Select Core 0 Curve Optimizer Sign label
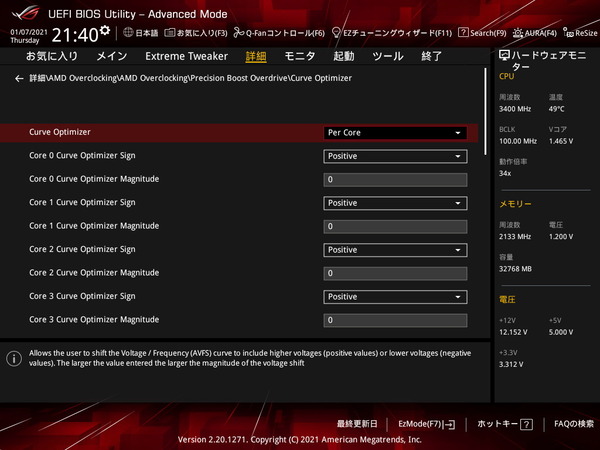The image size is (600, 450). [82, 156]
